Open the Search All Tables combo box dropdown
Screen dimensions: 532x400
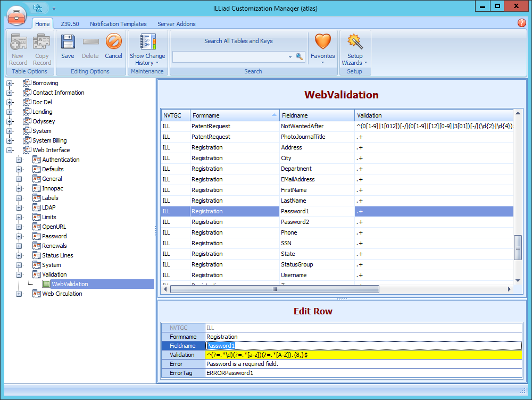290,56
